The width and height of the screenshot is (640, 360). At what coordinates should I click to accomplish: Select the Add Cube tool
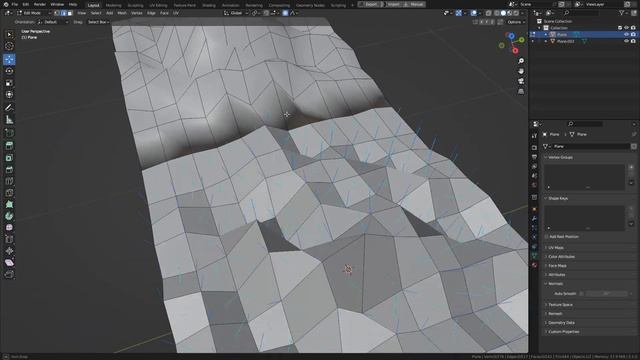(9, 133)
